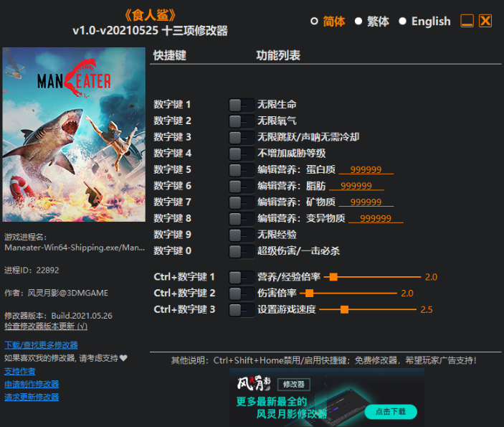Image resolution: width=504 pixels, height=427 pixels.
Task: Click the orange X close icon
Action: coord(485,21)
